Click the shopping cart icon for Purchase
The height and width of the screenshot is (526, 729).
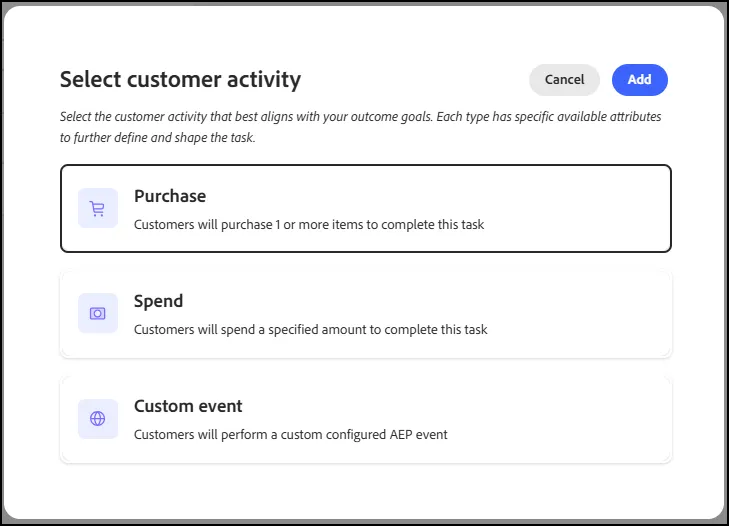[x=98, y=208]
